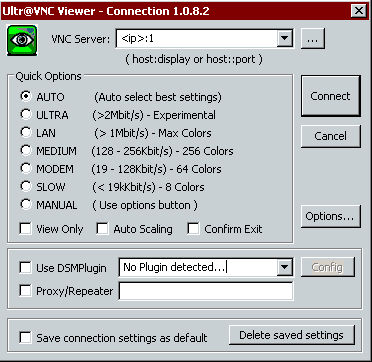Click the UltraVNC eye logo icon
372x362 pixels.
point(22,40)
